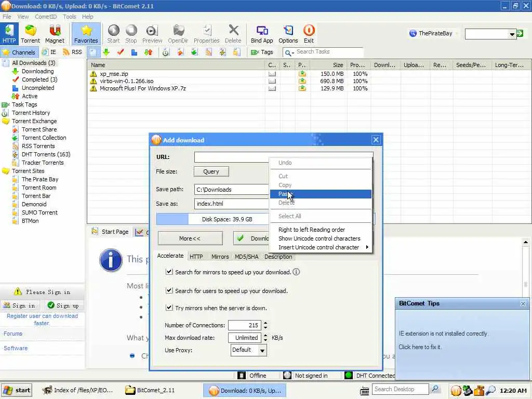
Task: Toggle Search for mirrors checkbox
Action: [x=169, y=271]
